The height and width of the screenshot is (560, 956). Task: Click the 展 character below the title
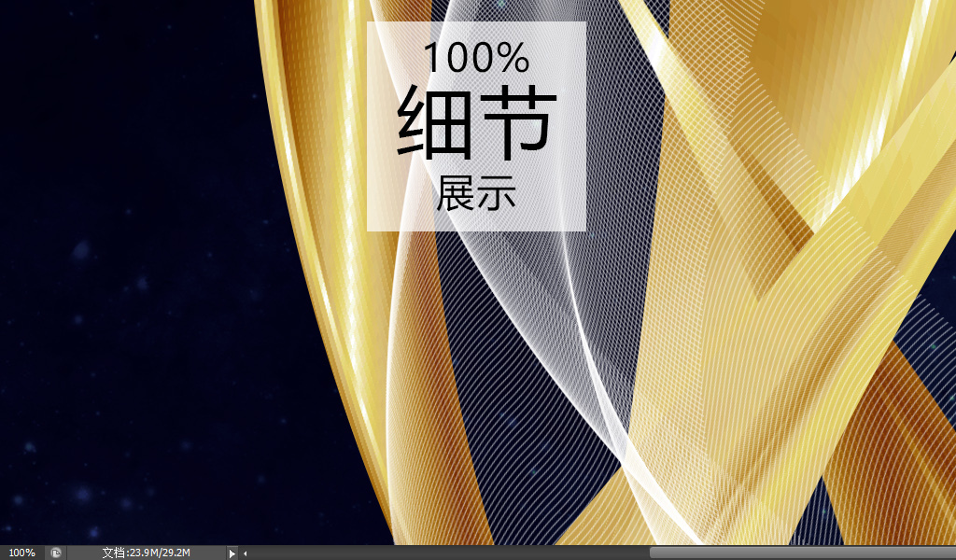[x=456, y=193]
